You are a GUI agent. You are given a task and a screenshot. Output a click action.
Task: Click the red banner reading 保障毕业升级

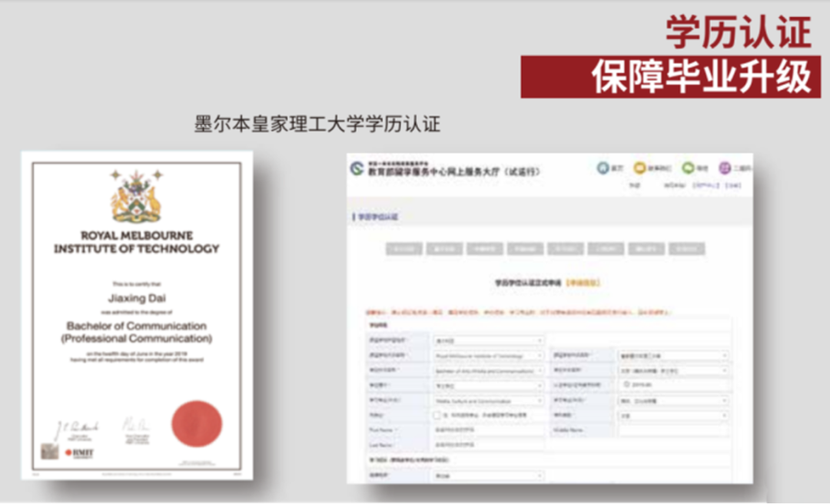point(671,77)
